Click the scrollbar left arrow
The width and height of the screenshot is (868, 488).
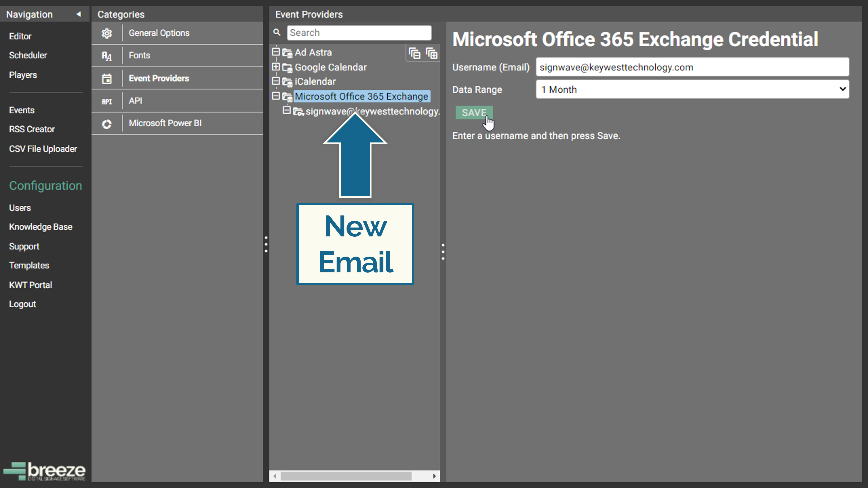[x=275, y=476]
